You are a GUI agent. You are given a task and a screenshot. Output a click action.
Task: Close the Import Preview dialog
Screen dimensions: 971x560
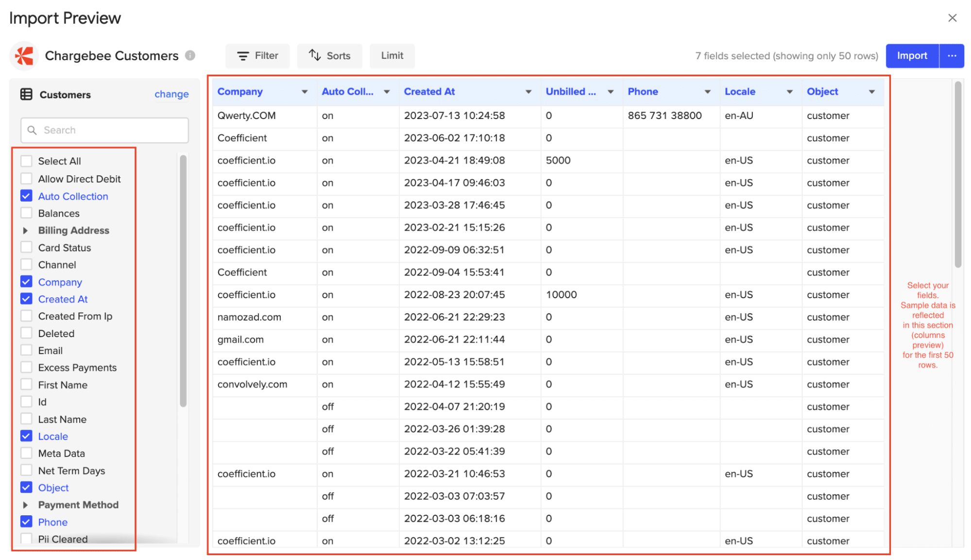tap(952, 18)
